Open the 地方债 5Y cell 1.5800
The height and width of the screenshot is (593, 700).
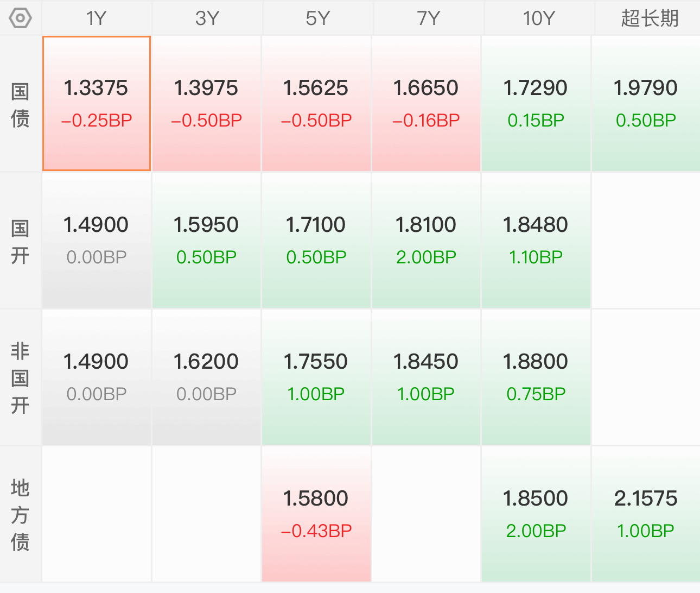(x=316, y=514)
